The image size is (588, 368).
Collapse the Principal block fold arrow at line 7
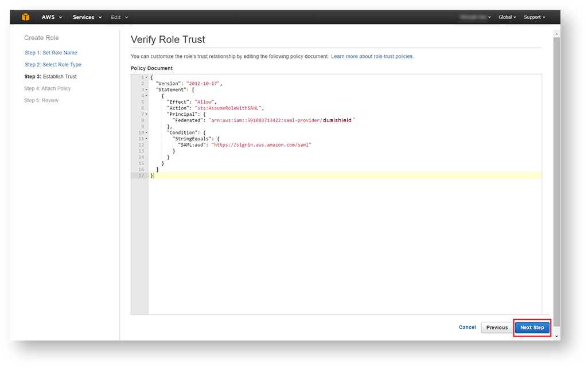[x=146, y=114]
